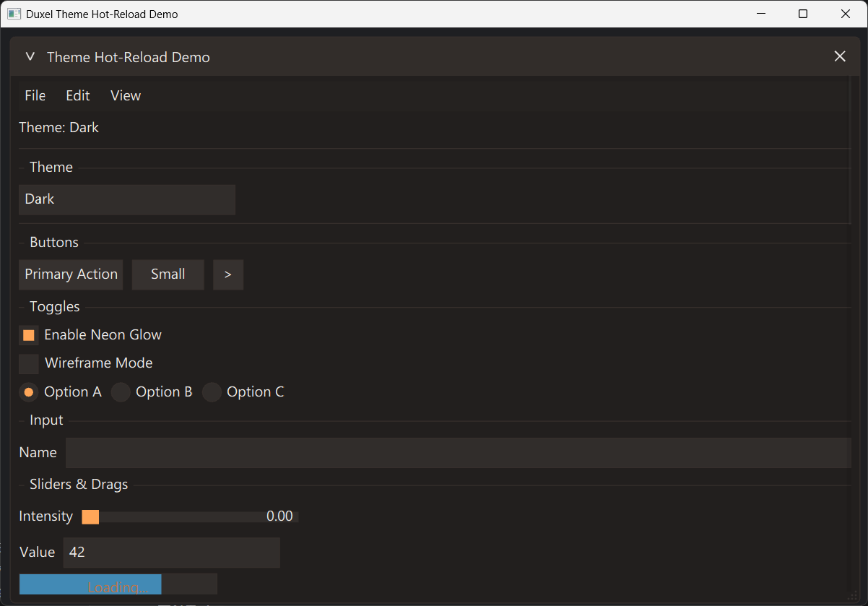This screenshot has width=868, height=606.
Task: Click the Intensity slider track at 0.00
Action: click(190, 517)
